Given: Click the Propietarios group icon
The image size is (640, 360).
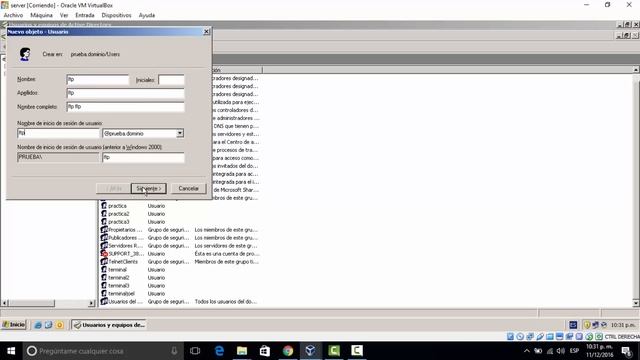Looking at the screenshot, I should (104, 230).
